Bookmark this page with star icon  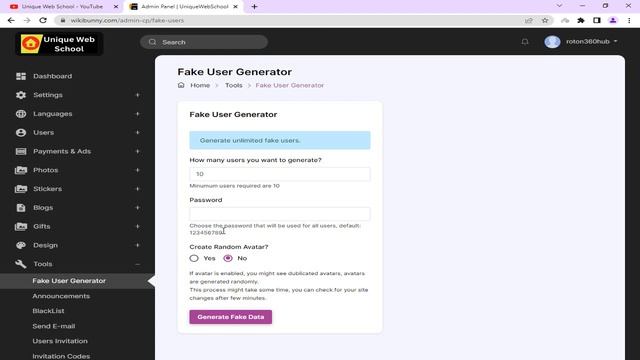click(545, 20)
